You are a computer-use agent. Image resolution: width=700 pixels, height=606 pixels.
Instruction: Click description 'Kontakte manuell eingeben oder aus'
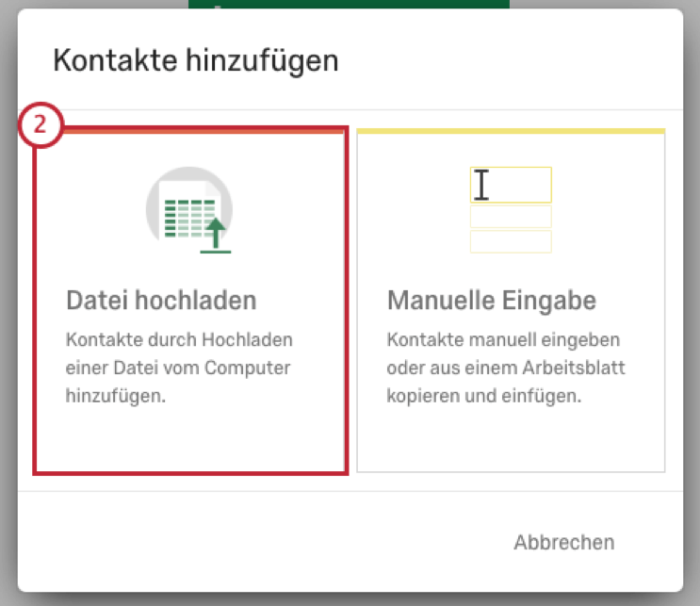coord(506,368)
